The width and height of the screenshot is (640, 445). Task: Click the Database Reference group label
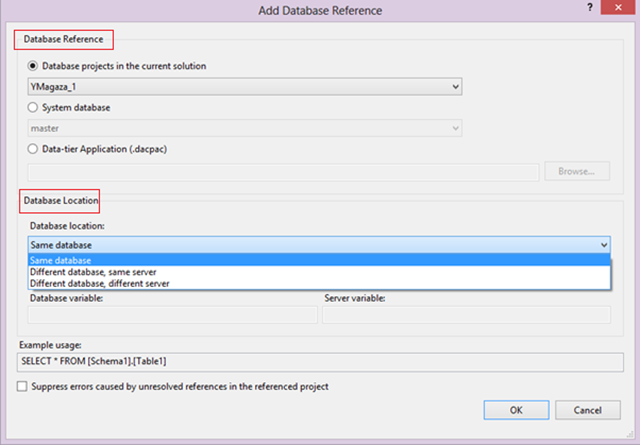[x=63, y=39]
